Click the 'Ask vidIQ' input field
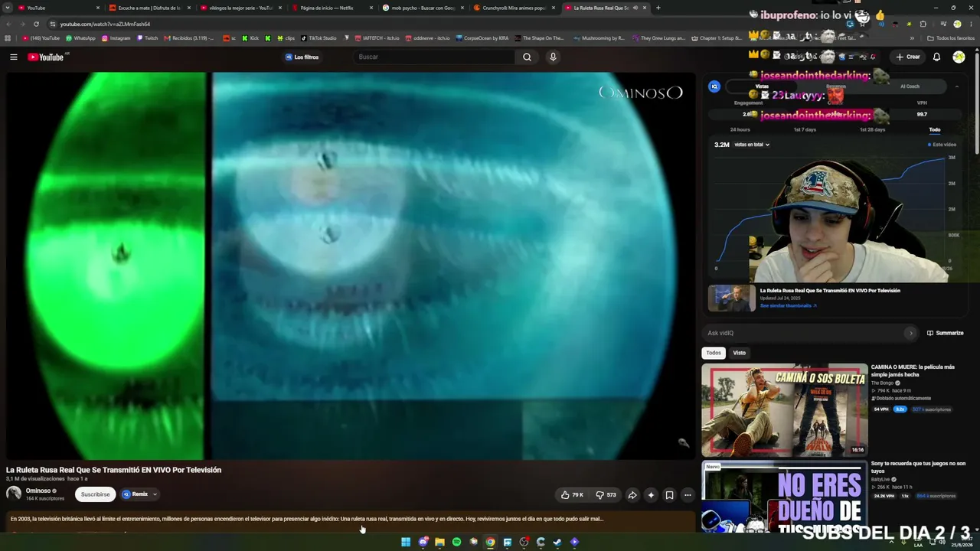Screen dimensions: 980x551 click(x=810, y=333)
